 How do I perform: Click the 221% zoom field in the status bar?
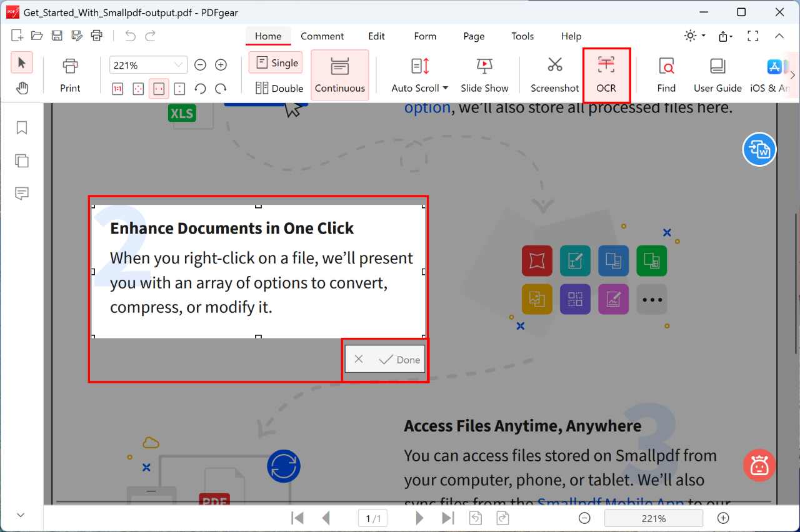654,518
